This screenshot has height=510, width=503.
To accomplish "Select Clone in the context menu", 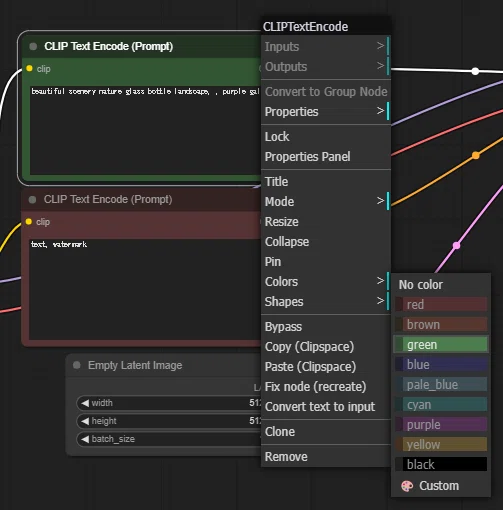I will coord(326,431).
